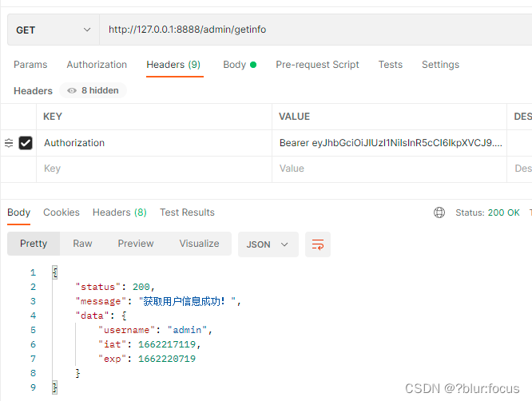Click the "status": 200 line
This screenshot has width=532, height=401.
[x=115, y=287]
